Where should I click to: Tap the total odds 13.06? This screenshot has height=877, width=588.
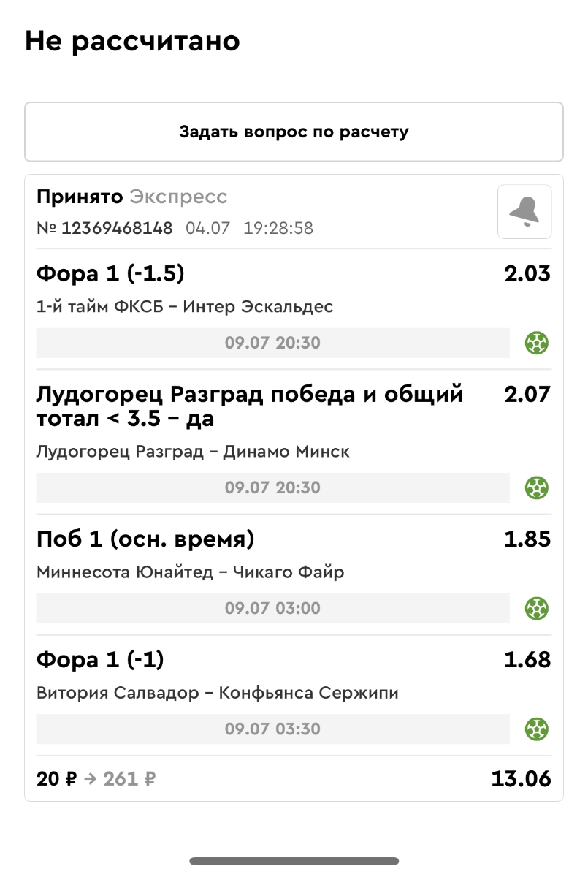point(520,779)
